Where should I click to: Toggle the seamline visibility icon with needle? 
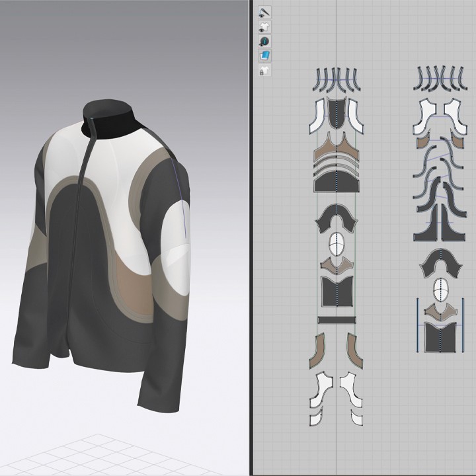click(264, 13)
